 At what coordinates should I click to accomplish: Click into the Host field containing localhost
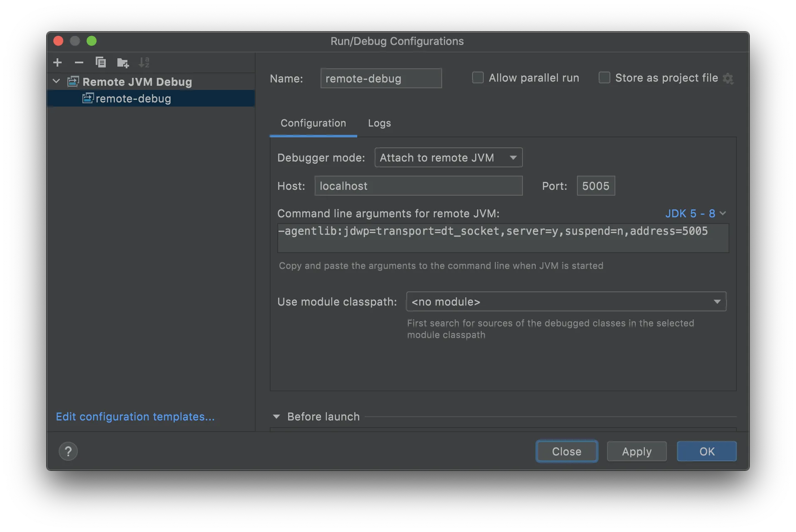click(418, 186)
